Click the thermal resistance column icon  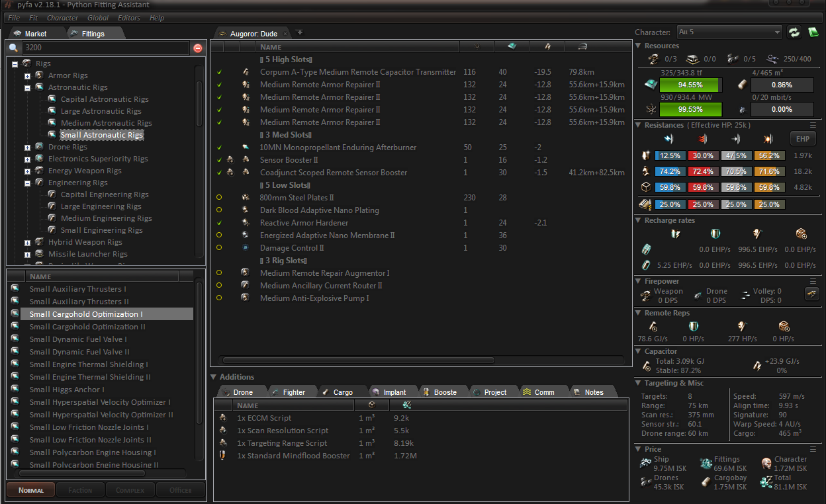[x=702, y=139]
